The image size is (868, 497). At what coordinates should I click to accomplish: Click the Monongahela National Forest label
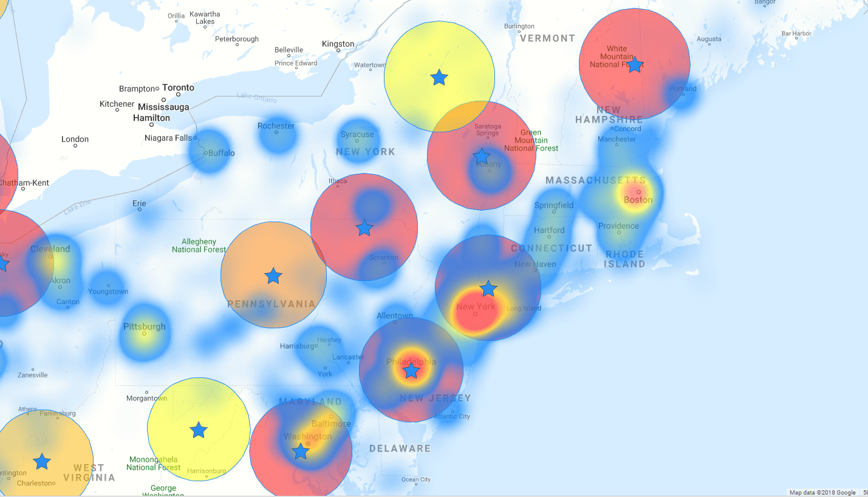pos(154,464)
